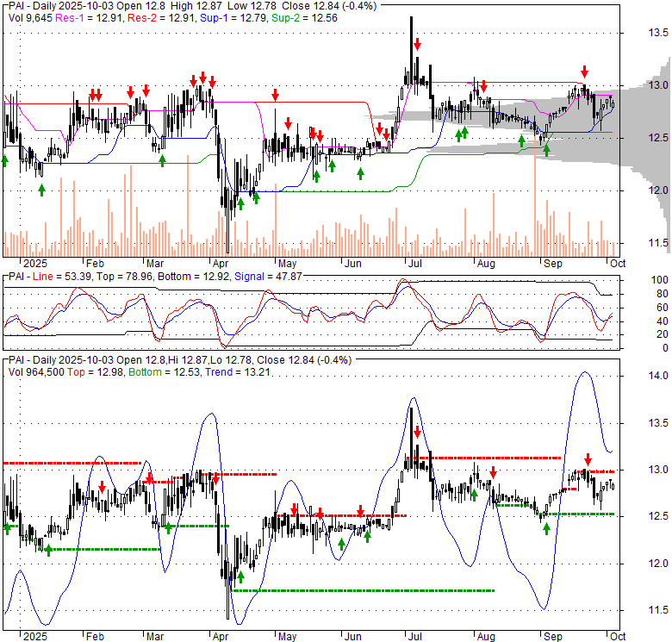This screenshot has width=672, height=642.
Task: Click the tall late-August volume bar in top chart
Action: pos(535,195)
